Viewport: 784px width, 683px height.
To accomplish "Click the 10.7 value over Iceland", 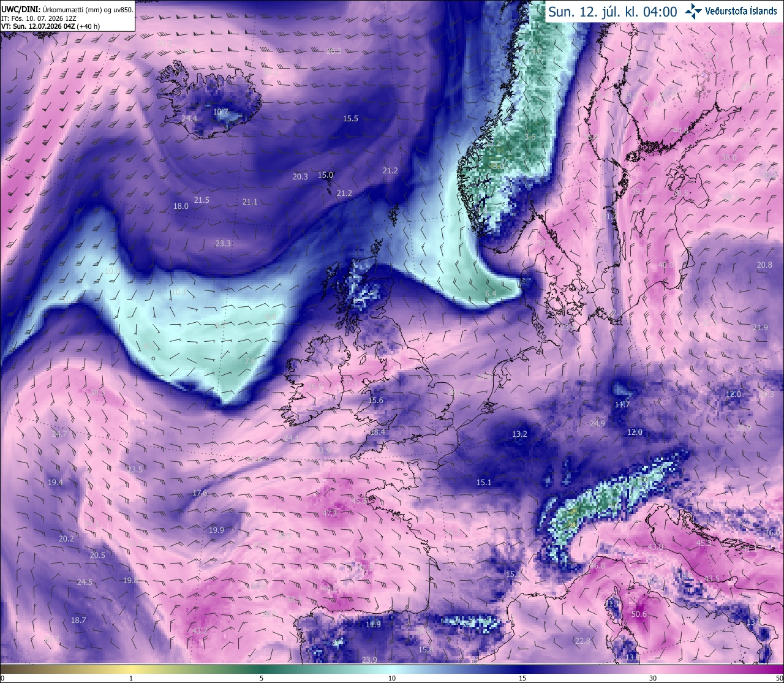I will pyautogui.click(x=221, y=112).
